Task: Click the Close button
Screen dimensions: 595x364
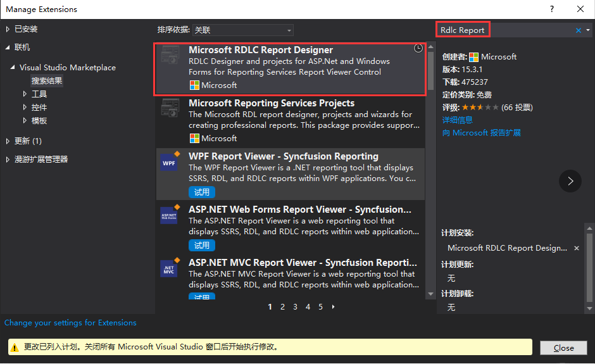Action: point(563,348)
